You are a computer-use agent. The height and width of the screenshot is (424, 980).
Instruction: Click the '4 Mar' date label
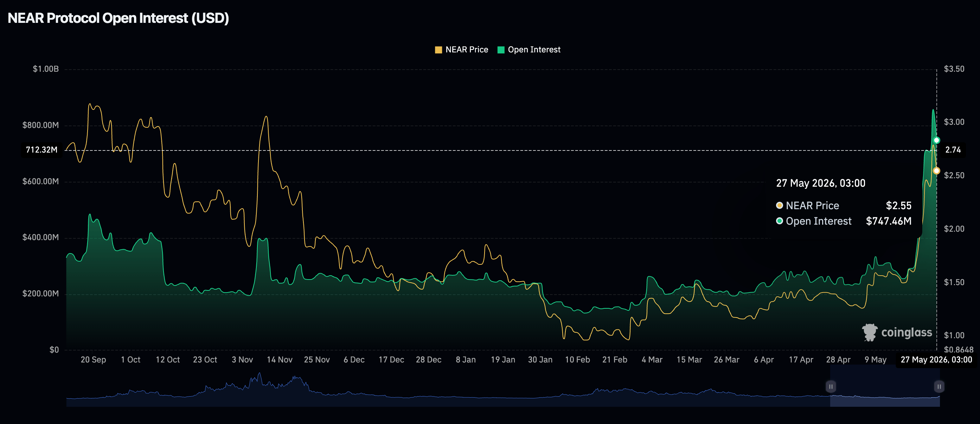pos(652,360)
